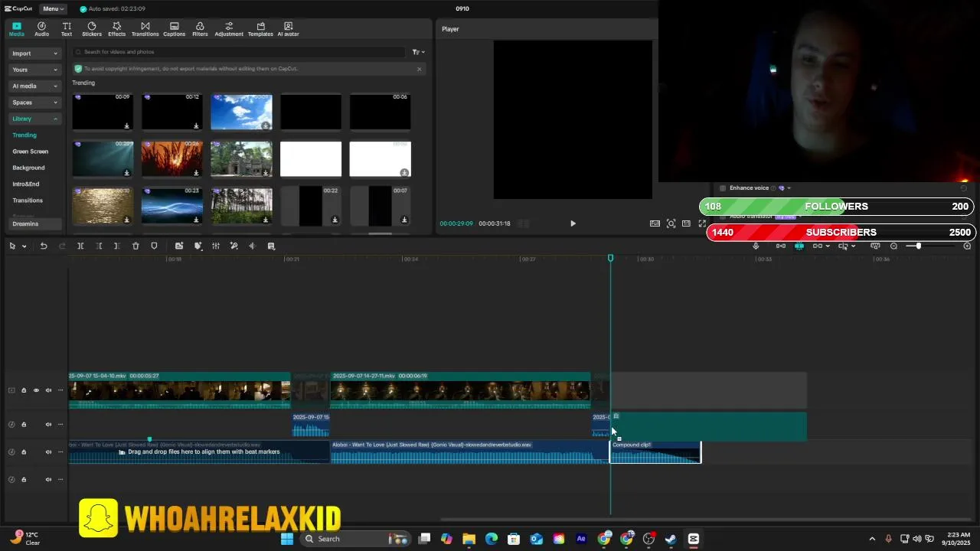Screen dimensions: 980x551
Task: Mute the music audio track
Action: click(48, 452)
